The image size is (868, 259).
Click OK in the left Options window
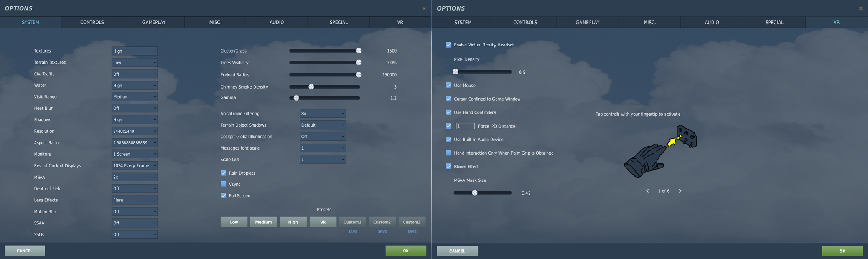click(x=406, y=251)
